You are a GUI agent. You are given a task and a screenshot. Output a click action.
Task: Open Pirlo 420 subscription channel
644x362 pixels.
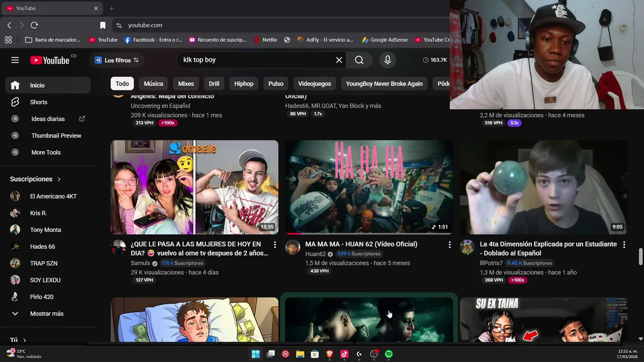48,297
